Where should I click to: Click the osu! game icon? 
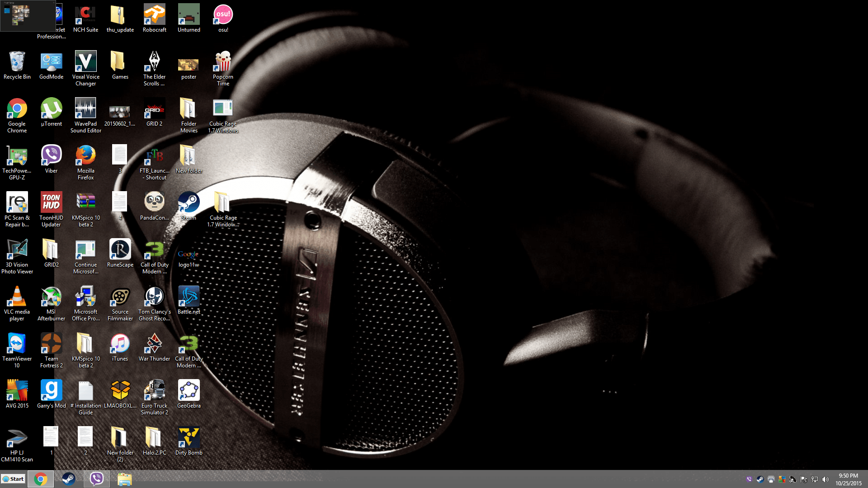point(223,15)
